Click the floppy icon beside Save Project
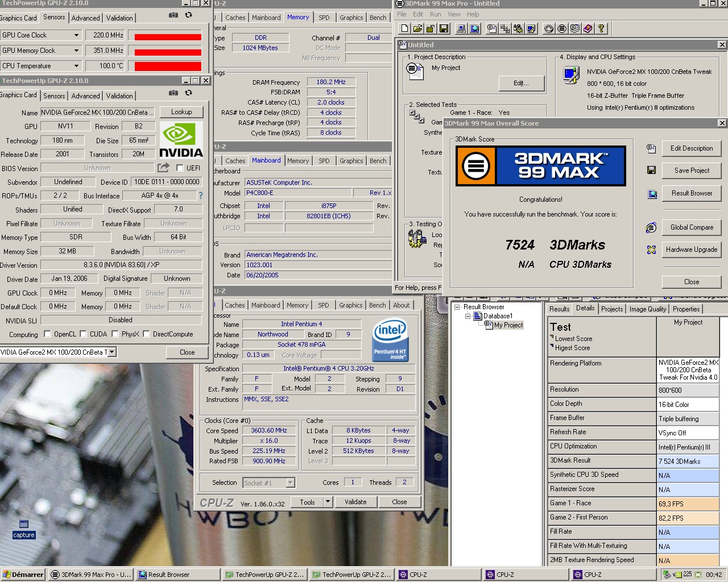Screen dimensions: 728x582 click(651, 170)
